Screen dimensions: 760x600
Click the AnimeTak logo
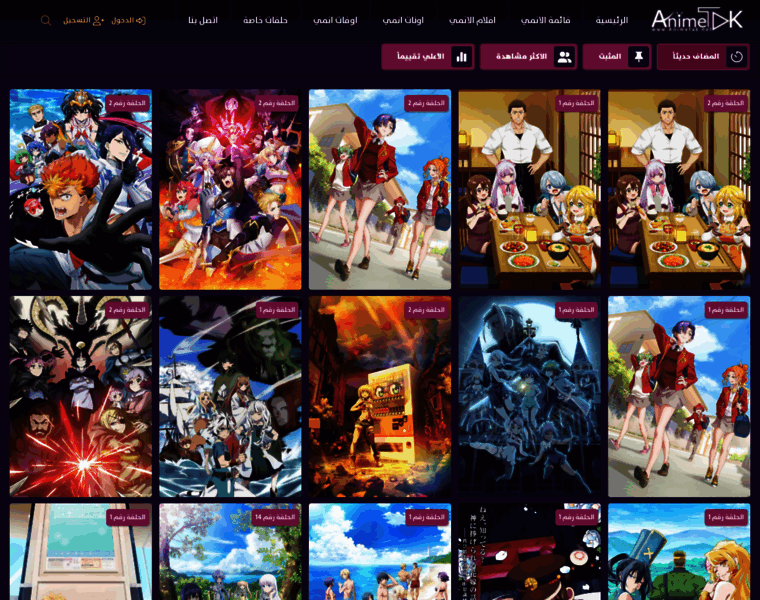click(697, 20)
